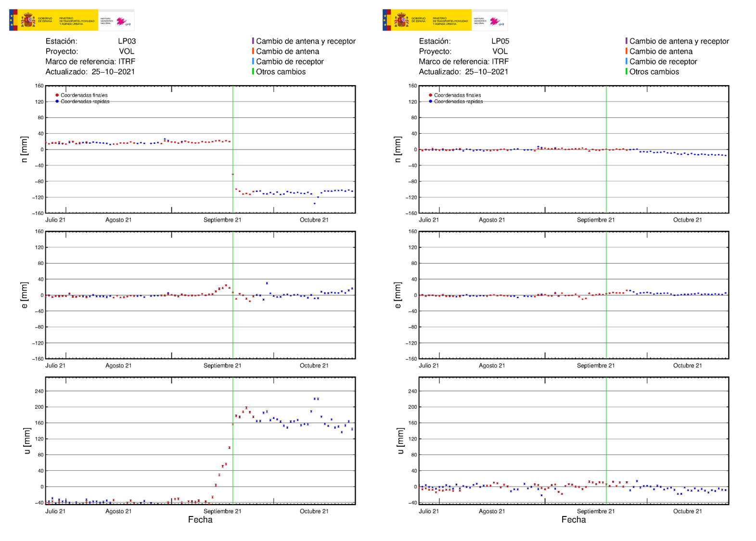The height and width of the screenshot is (541, 756).
Task: Click the 'LP05' station name
Action: pos(500,41)
